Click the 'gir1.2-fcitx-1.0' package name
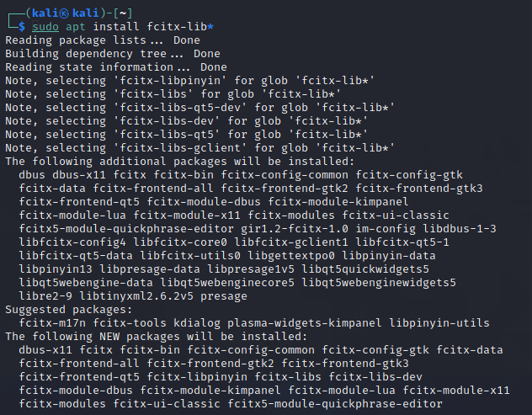The image size is (532, 415). click(295, 228)
